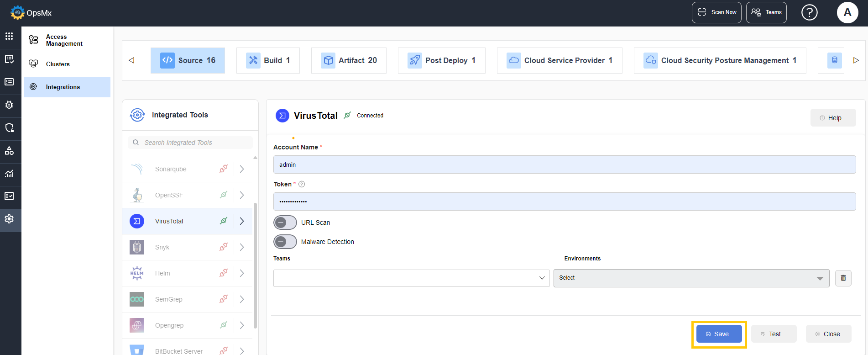Open the Teams dropdown in form
The height and width of the screenshot is (355, 868).
411,278
